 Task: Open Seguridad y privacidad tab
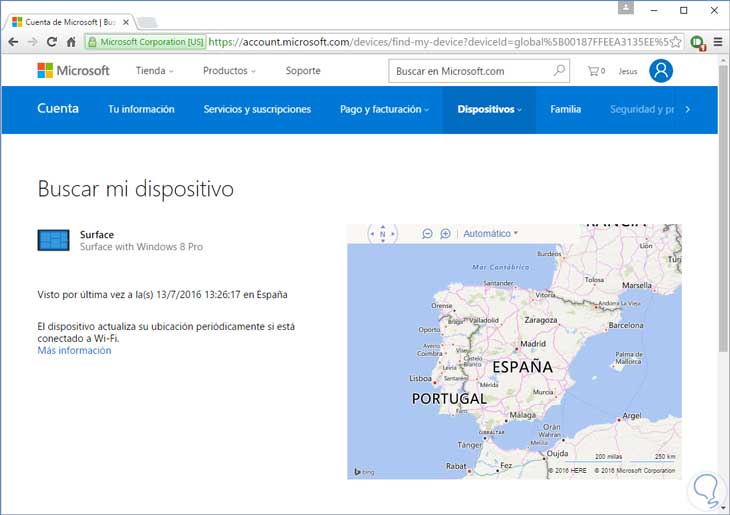coord(642,109)
